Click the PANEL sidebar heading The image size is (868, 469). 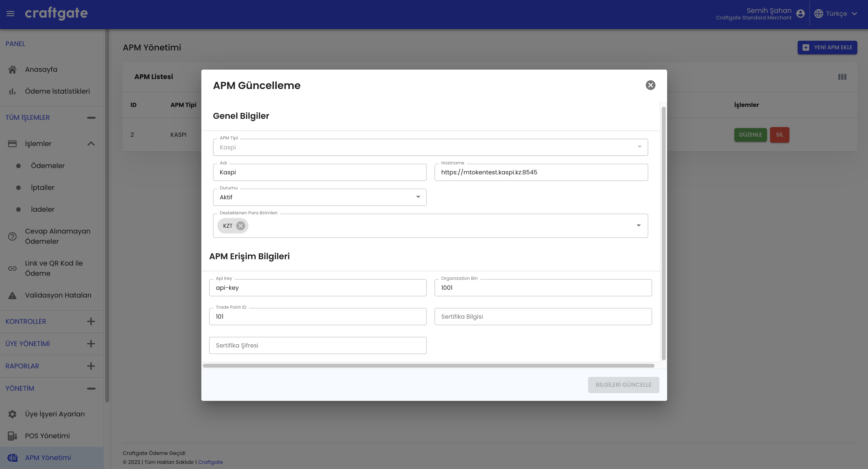[15, 44]
